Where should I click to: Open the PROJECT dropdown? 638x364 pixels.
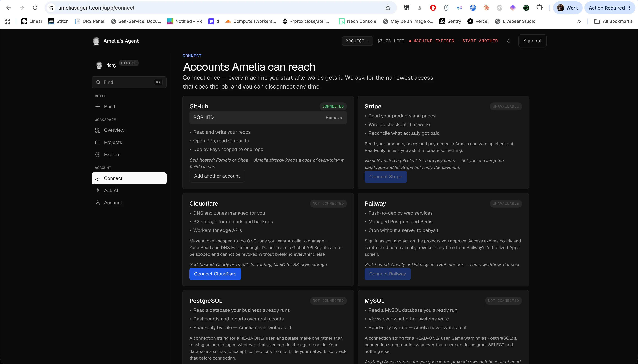(x=357, y=41)
